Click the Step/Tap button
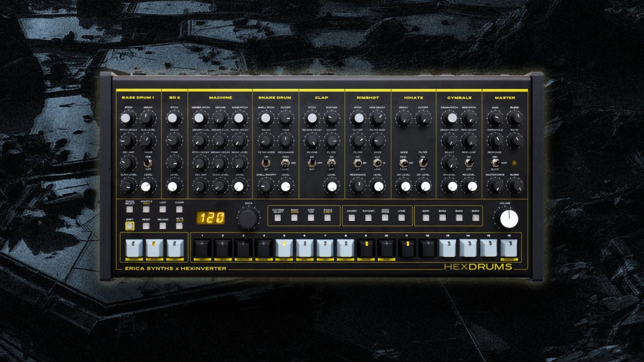The height and width of the screenshot is (362, 644). [311, 218]
